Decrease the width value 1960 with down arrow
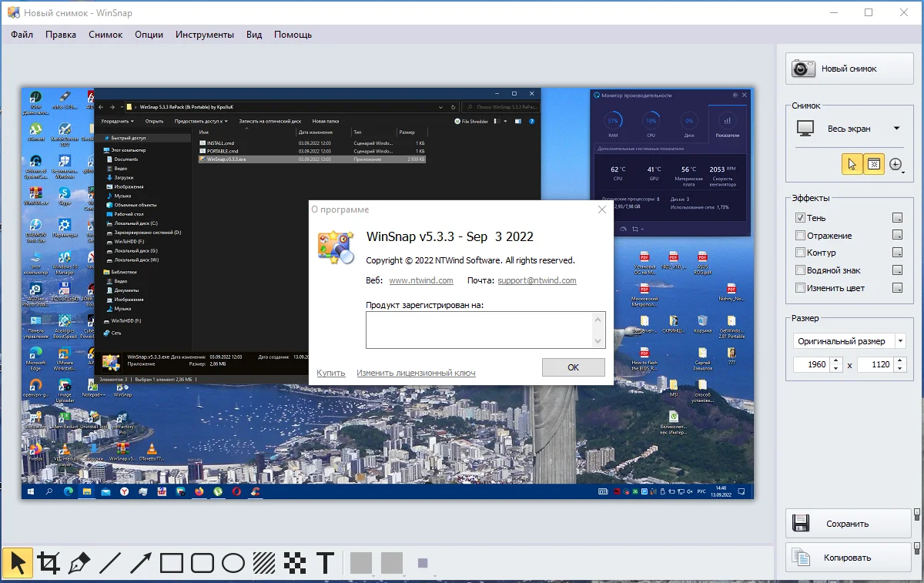Image resolution: width=924 pixels, height=583 pixels. coord(836,369)
